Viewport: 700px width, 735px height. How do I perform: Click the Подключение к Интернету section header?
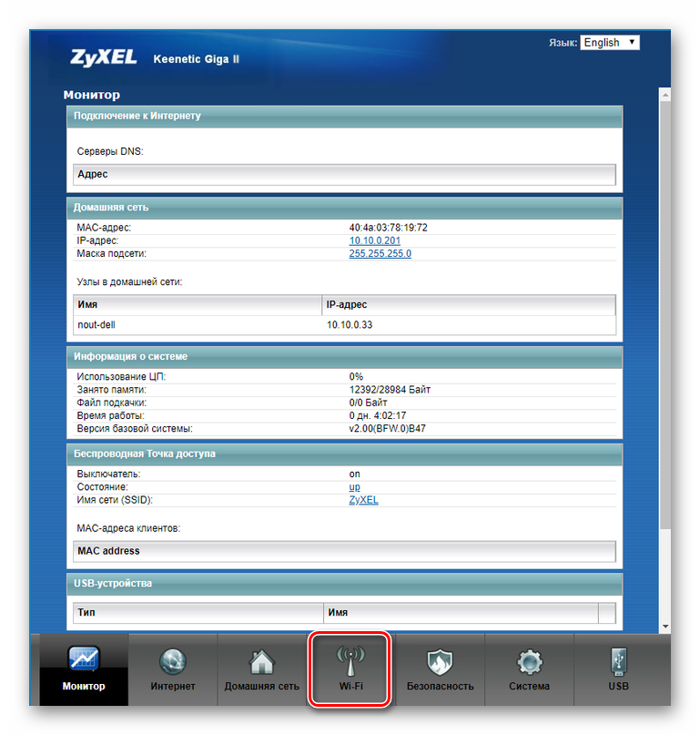point(344,117)
